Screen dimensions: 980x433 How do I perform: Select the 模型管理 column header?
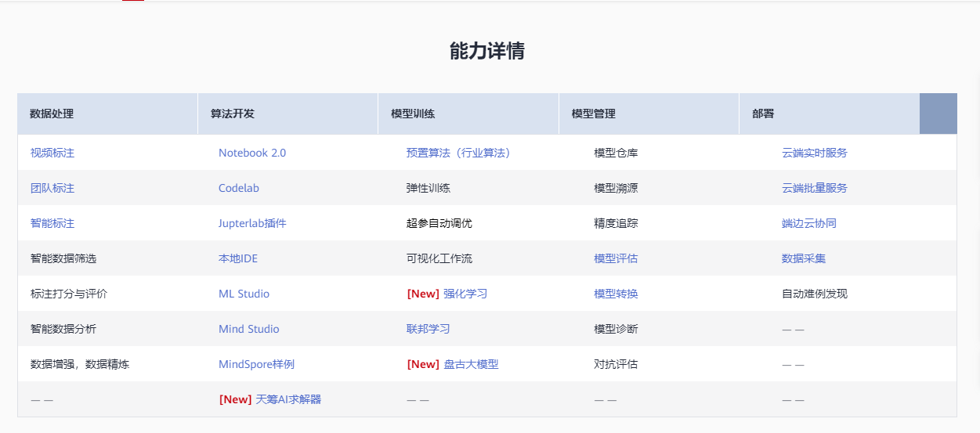(649, 114)
